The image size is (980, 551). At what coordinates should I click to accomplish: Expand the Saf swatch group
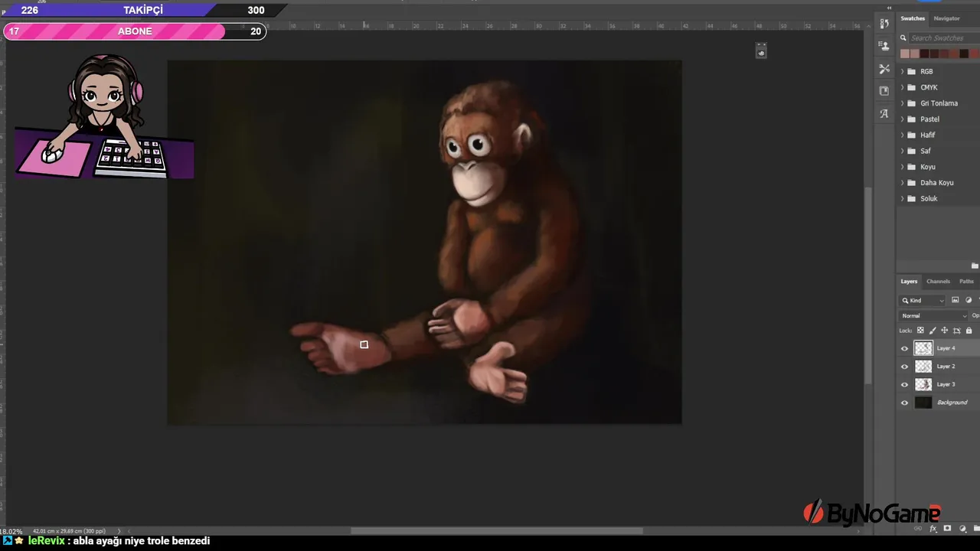tap(902, 151)
